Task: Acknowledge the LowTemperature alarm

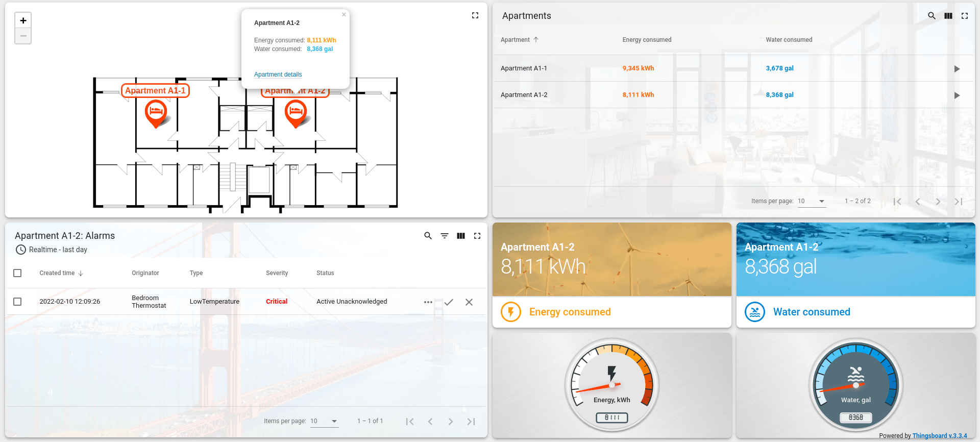Action: pos(449,302)
